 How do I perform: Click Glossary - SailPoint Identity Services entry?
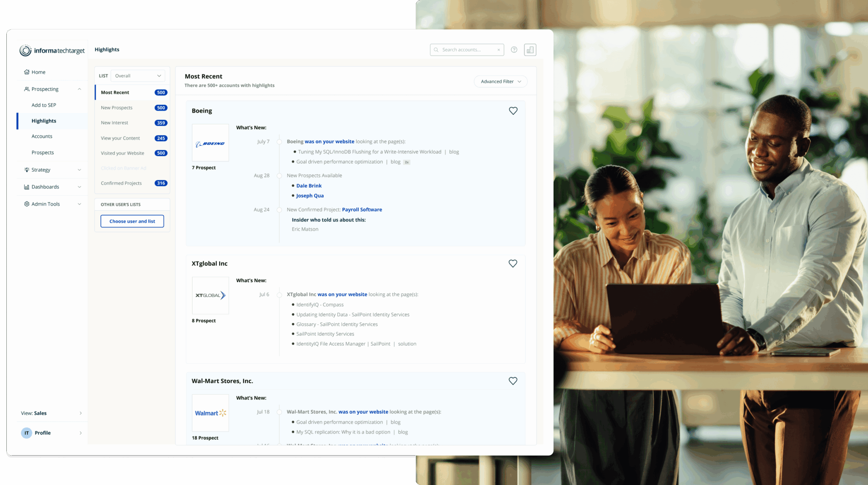pos(337,325)
